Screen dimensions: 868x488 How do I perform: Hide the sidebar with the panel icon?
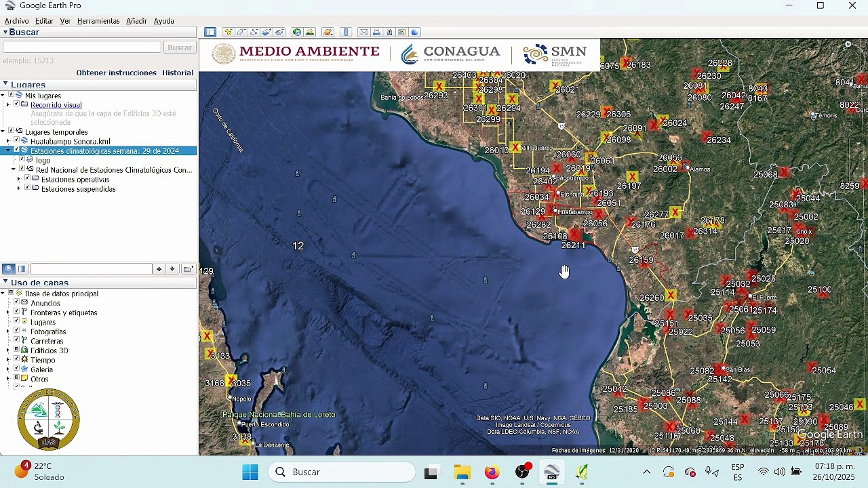point(210,32)
